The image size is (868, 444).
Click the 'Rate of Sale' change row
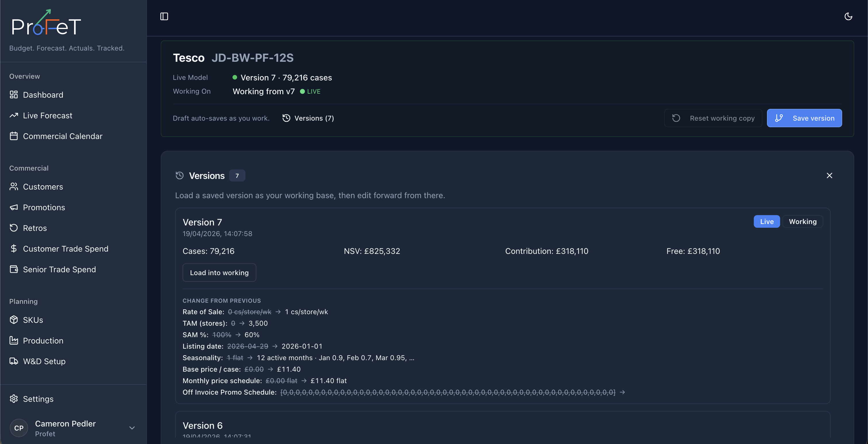(x=255, y=312)
